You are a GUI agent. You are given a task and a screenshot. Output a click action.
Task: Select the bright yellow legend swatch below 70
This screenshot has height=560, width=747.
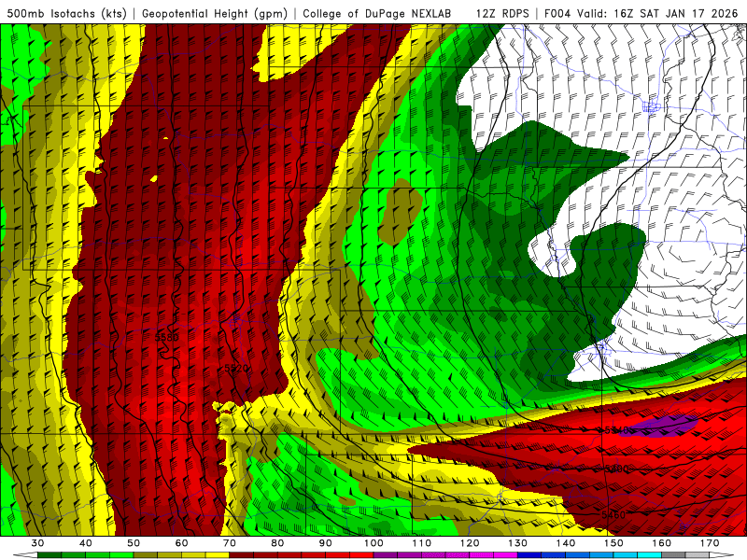(218, 555)
